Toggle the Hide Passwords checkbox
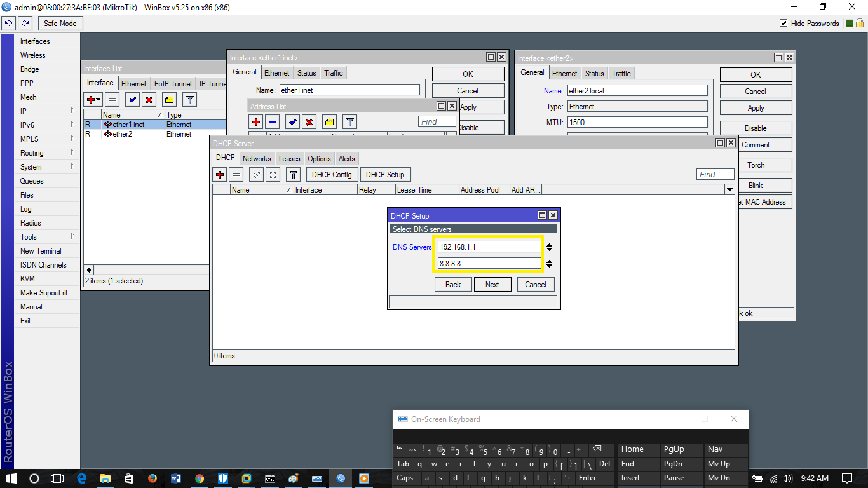 pyautogui.click(x=783, y=24)
